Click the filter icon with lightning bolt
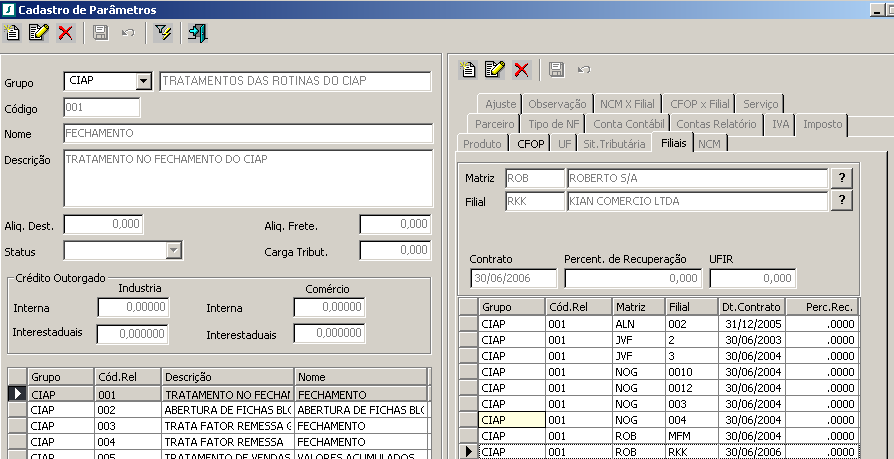 click(x=164, y=33)
